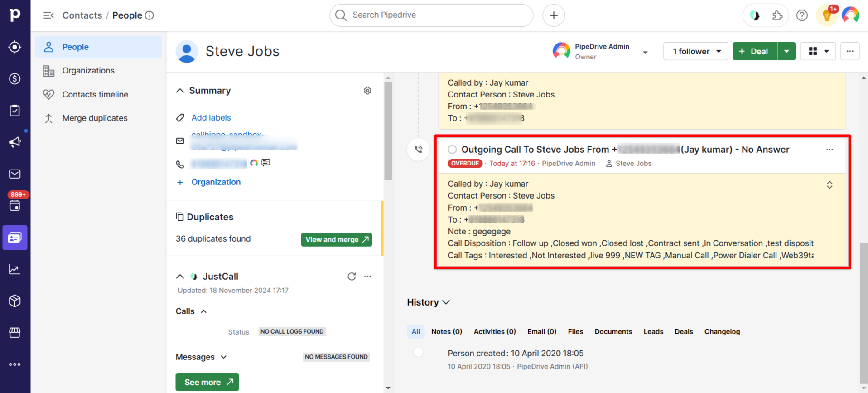Click call activity phone icon in timeline
Image resolution: width=868 pixels, height=393 pixels.
click(x=419, y=150)
